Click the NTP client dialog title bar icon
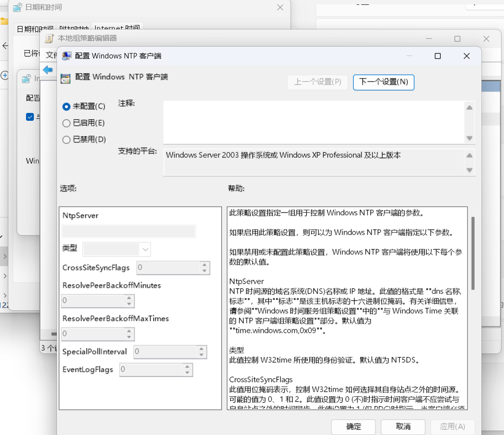 point(67,56)
